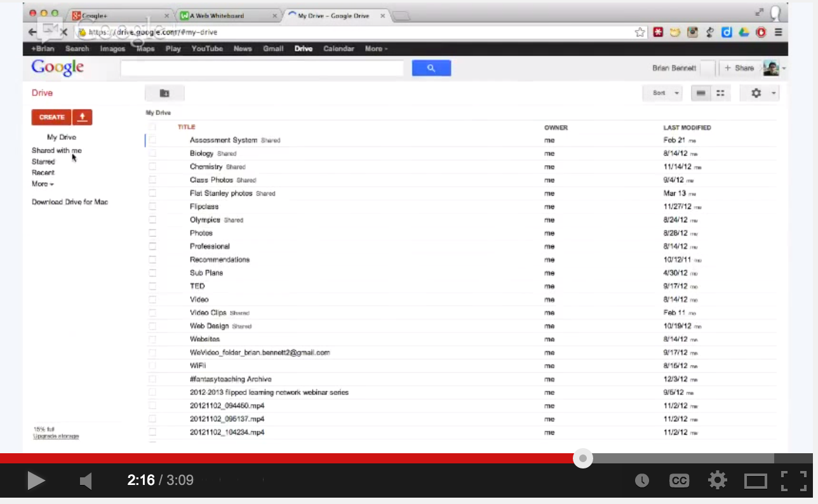Image resolution: width=818 pixels, height=504 pixels.
Task: Stop loading page with X button
Action: 63,32
